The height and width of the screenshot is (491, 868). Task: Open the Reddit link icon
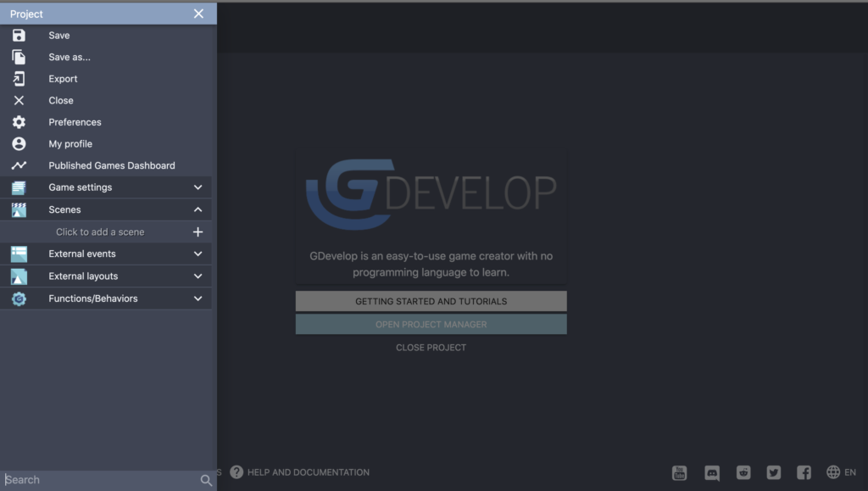point(743,472)
